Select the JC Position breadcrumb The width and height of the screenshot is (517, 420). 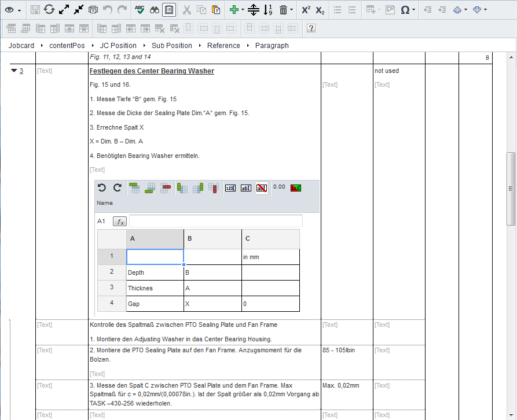[118, 46]
